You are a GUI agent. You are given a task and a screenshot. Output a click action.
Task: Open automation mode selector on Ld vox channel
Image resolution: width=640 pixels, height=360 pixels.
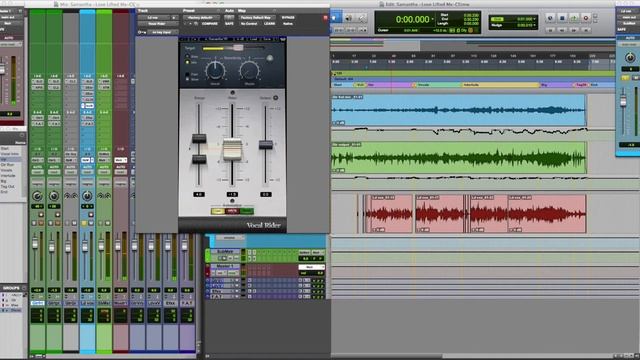pyautogui.click(x=87, y=172)
